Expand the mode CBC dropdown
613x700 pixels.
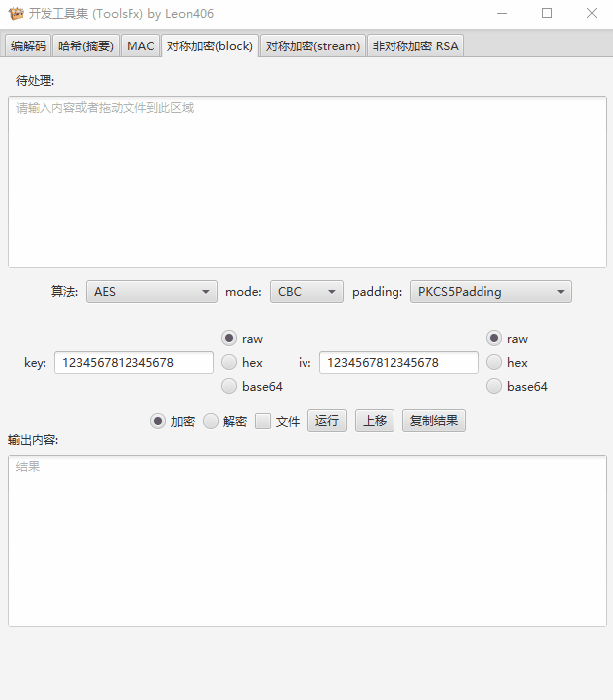tap(306, 292)
